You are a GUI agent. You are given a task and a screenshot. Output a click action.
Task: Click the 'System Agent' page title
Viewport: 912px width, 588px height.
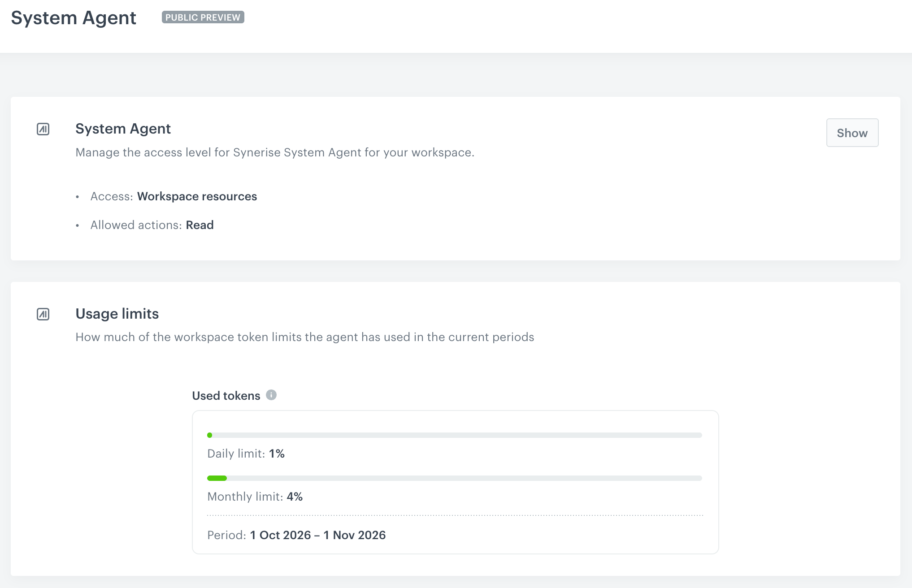tap(74, 18)
